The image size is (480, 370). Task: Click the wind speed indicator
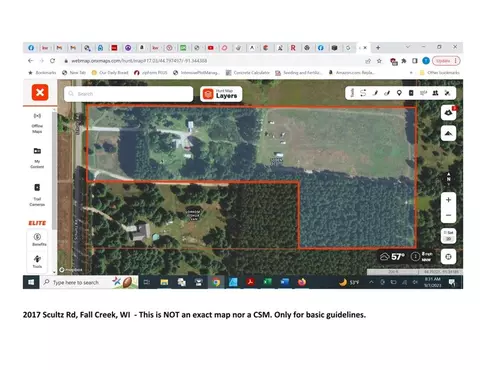(422, 257)
